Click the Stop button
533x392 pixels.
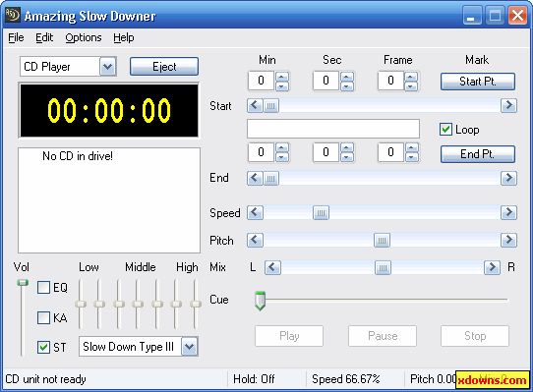(475, 336)
